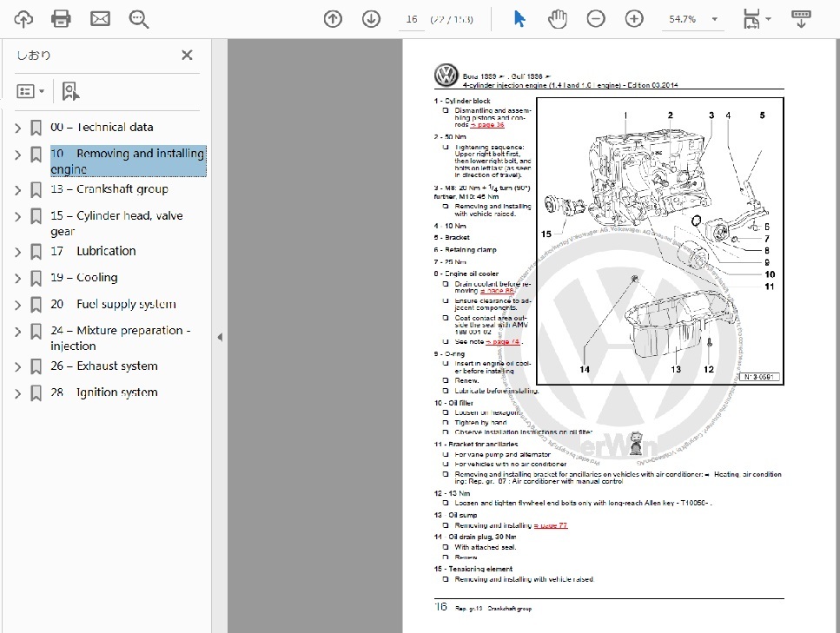The width and height of the screenshot is (840, 633).
Task: Follow the page 77 link under Oil sump
Action: click(551, 525)
